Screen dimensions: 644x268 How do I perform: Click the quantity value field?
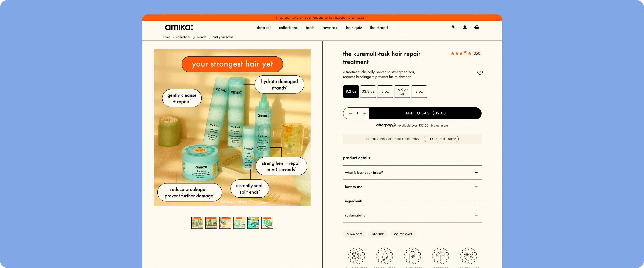tap(357, 113)
